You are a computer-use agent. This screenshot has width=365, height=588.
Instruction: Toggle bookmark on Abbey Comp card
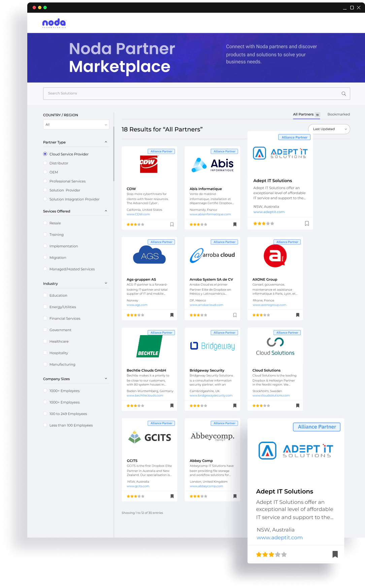[x=235, y=496]
